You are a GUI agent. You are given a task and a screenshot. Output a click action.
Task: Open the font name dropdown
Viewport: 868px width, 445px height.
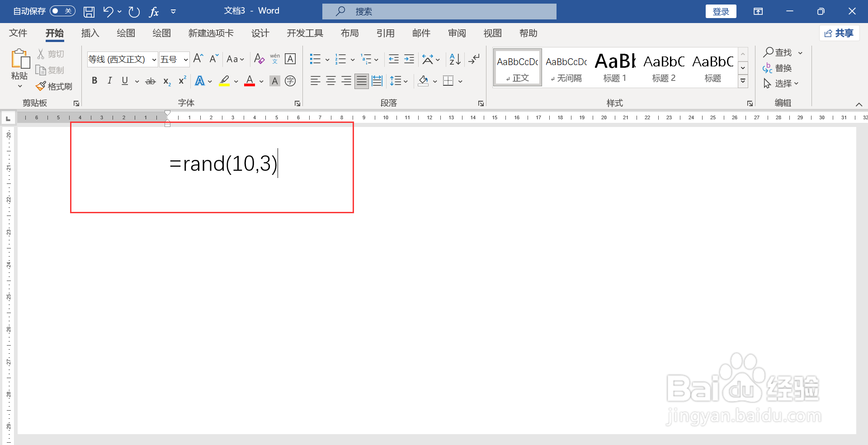click(154, 60)
